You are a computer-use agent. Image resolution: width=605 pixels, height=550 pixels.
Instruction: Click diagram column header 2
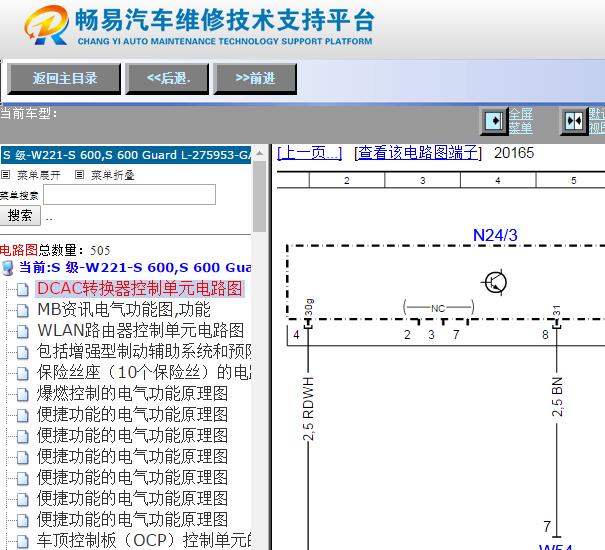346,180
